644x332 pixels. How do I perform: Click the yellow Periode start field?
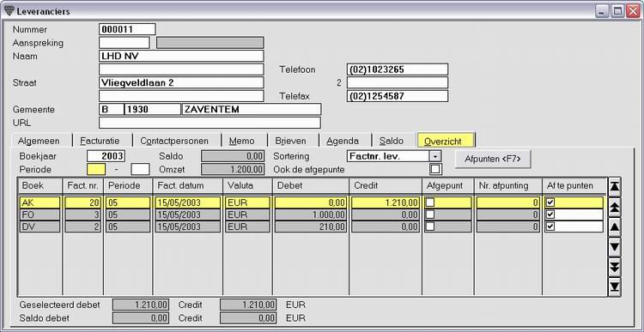click(x=96, y=169)
